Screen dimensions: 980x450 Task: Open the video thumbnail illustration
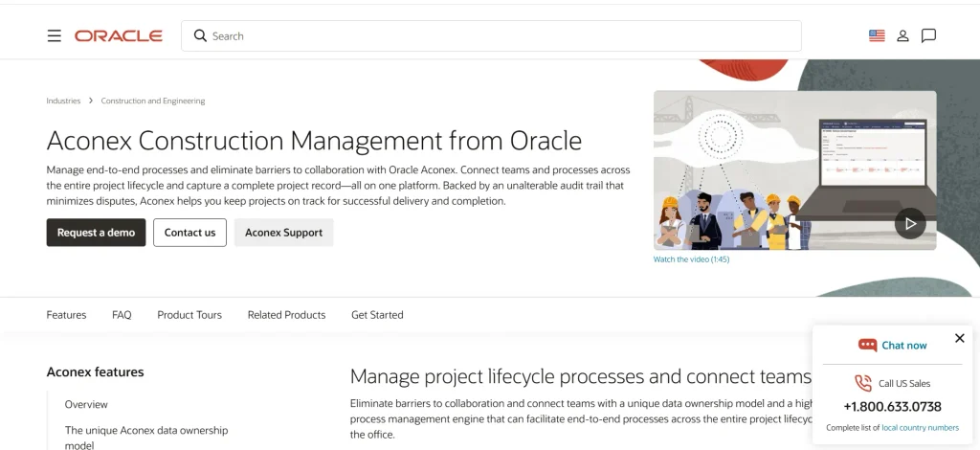(795, 170)
